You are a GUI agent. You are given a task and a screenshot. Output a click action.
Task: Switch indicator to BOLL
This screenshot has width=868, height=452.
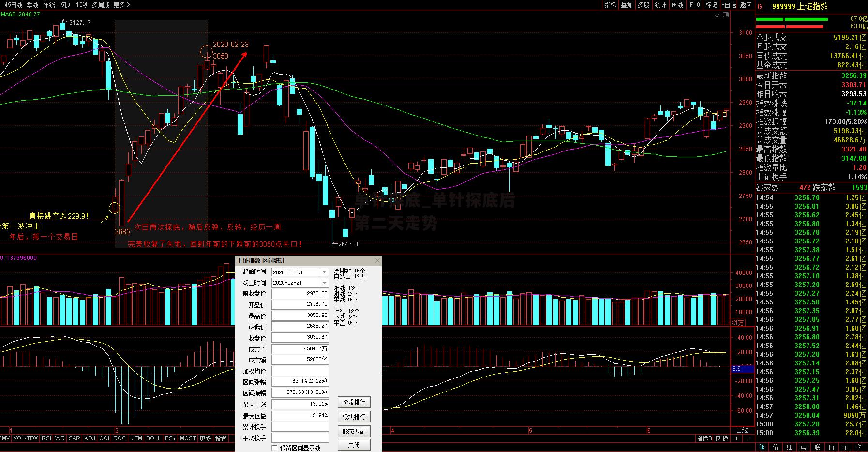click(x=153, y=438)
